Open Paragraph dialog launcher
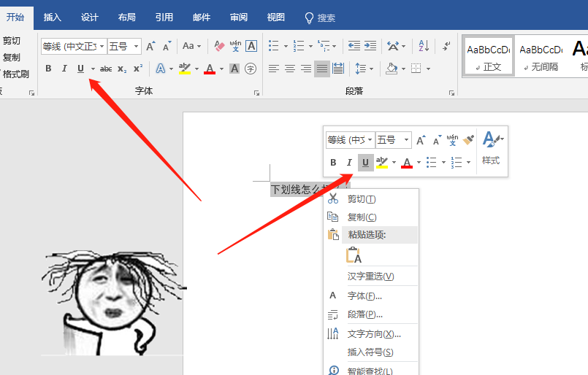 (451, 93)
